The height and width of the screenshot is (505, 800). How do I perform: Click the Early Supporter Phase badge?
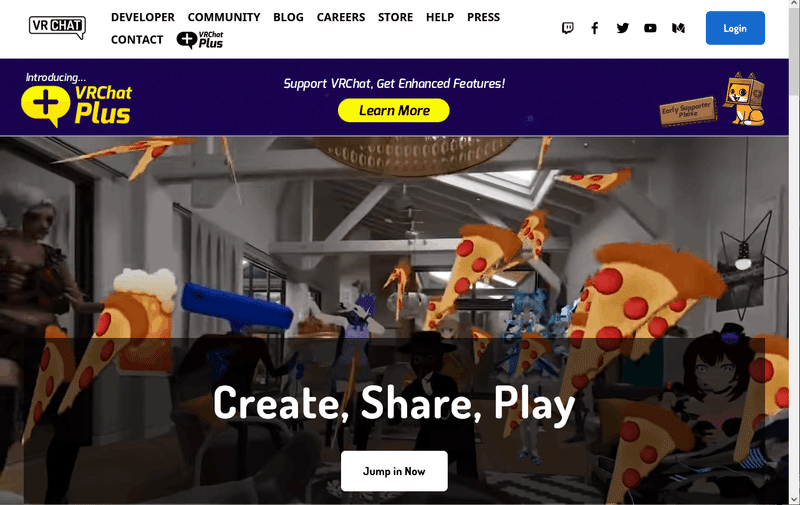pos(688,111)
